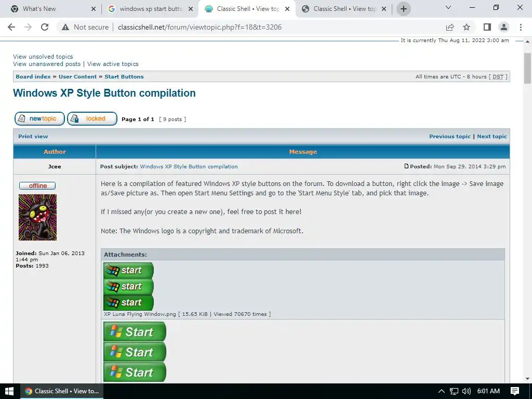Open the notification center icon
Viewport: 532px width, 399px height.
click(x=515, y=391)
